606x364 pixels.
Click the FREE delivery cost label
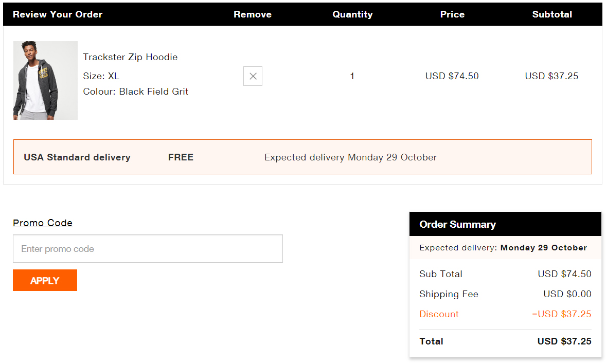pyautogui.click(x=181, y=157)
